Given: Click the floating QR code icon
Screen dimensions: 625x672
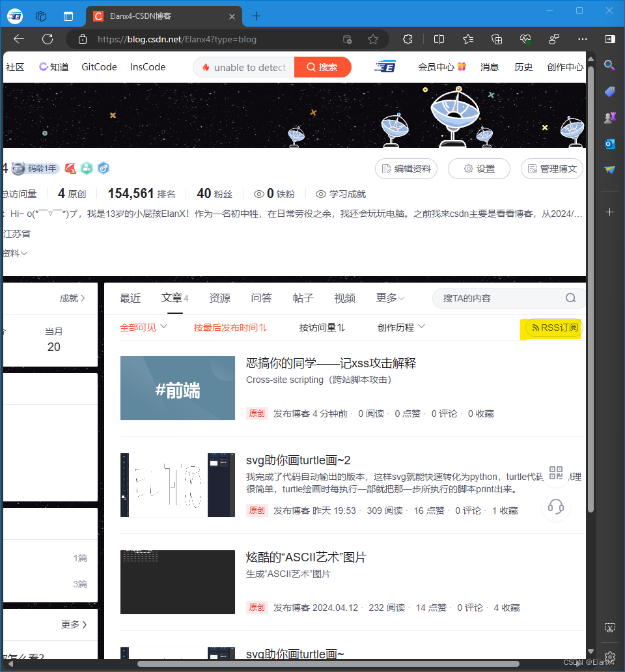Looking at the screenshot, I should click(556, 473).
